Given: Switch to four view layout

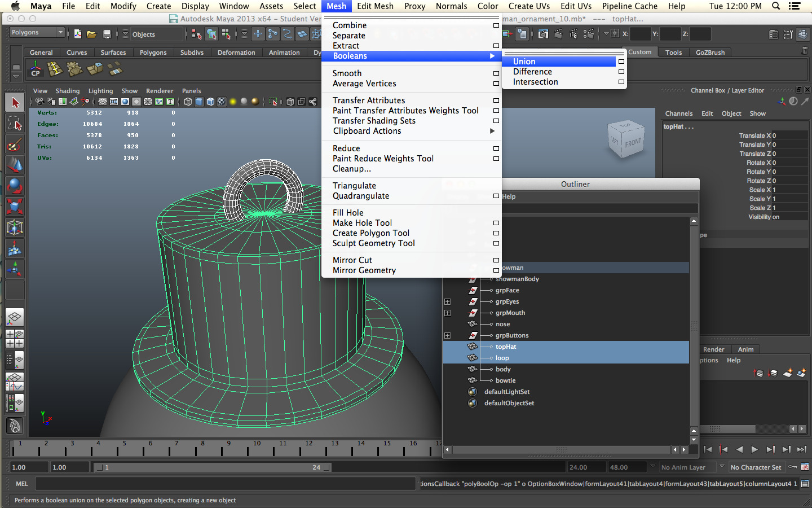Looking at the screenshot, I should [x=15, y=339].
